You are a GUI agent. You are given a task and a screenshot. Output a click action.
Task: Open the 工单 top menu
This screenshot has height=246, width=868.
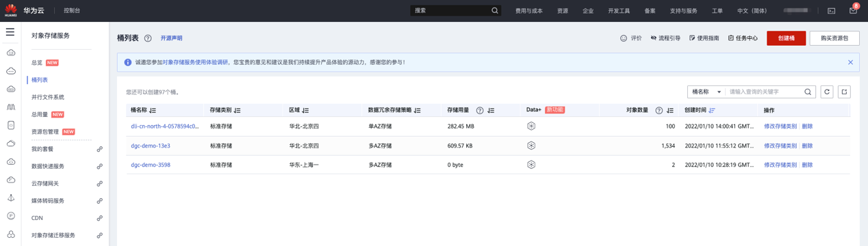click(717, 11)
